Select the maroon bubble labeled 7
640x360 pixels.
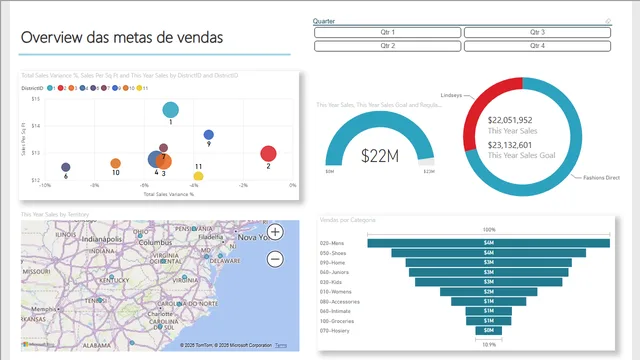pyautogui.click(x=163, y=148)
